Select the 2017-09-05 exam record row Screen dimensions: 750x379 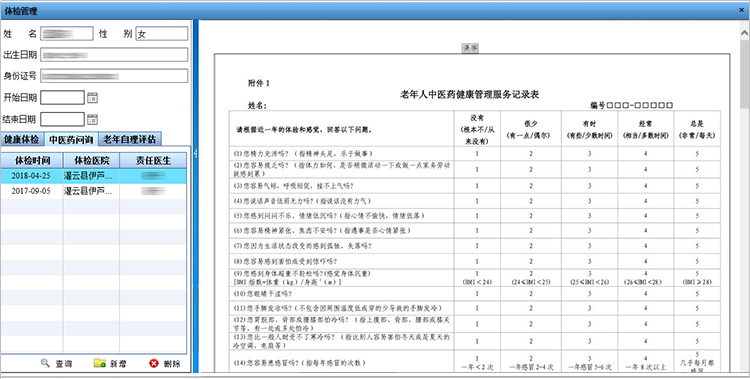(93, 191)
